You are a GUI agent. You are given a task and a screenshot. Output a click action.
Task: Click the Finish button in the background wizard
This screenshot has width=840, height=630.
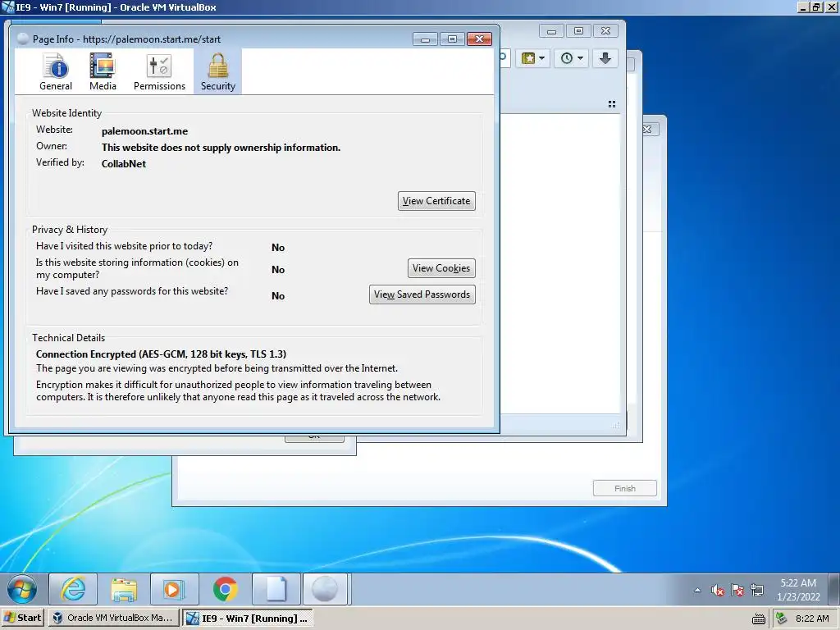click(x=624, y=488)
